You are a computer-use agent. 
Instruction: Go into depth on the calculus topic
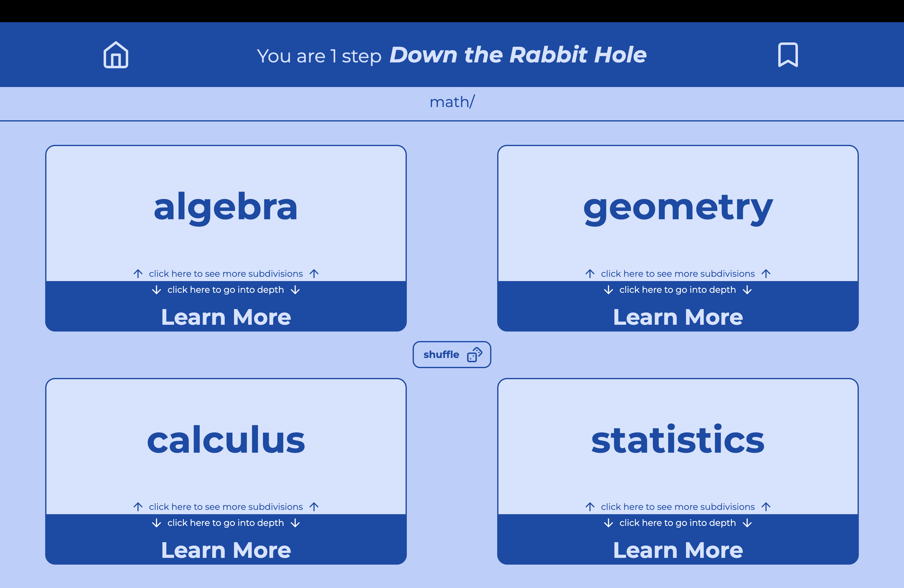[226, 523]
